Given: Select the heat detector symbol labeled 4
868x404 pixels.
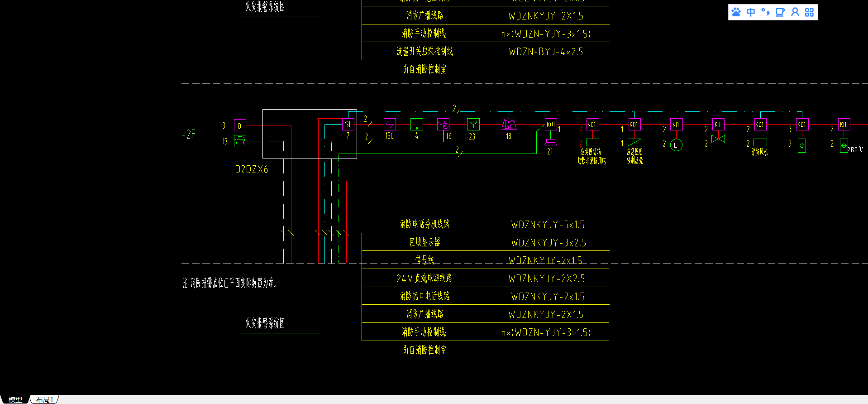Looking at the screenshot, I should pyautogui.click(x=417, y=124).
